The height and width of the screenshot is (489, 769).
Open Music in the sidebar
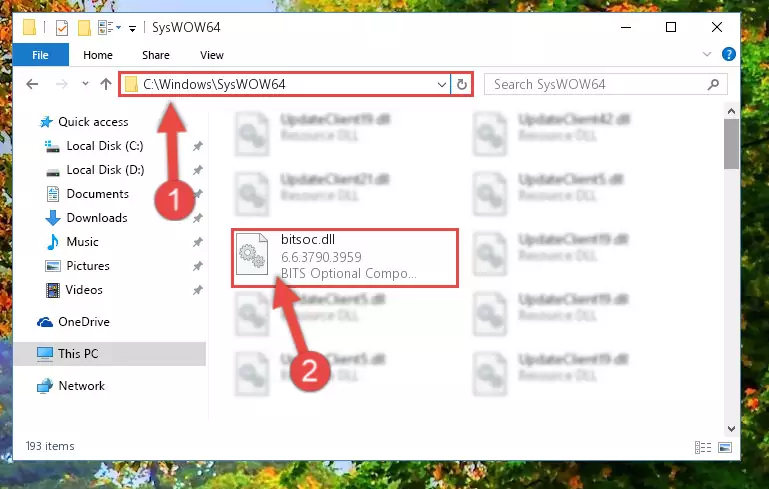82,242
